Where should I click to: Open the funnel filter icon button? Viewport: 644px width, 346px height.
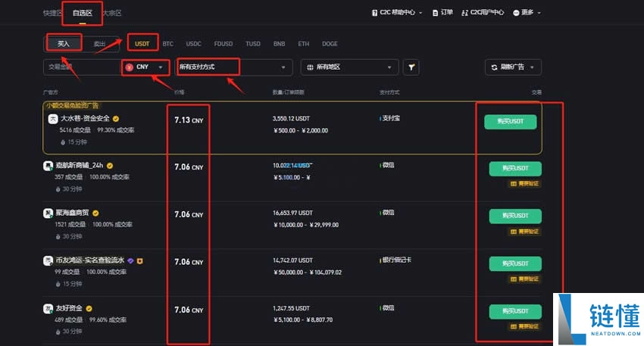(x=411, y=67)
